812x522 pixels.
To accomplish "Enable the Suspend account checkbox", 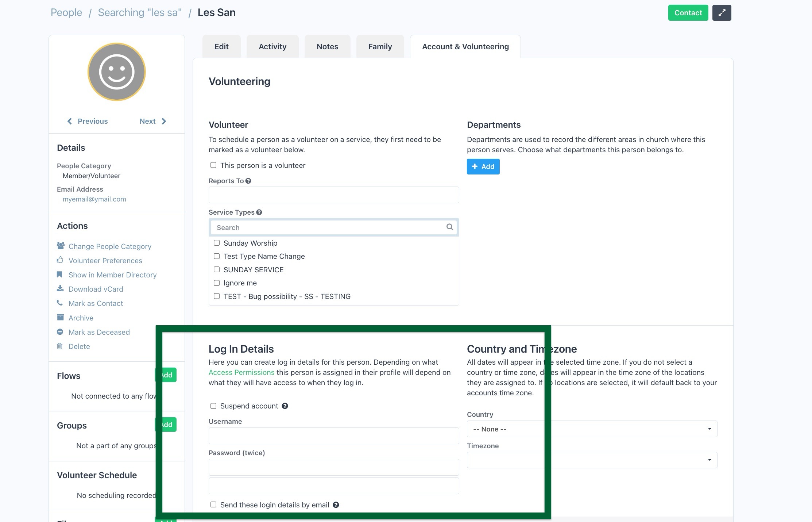I will tap(213, 406).
